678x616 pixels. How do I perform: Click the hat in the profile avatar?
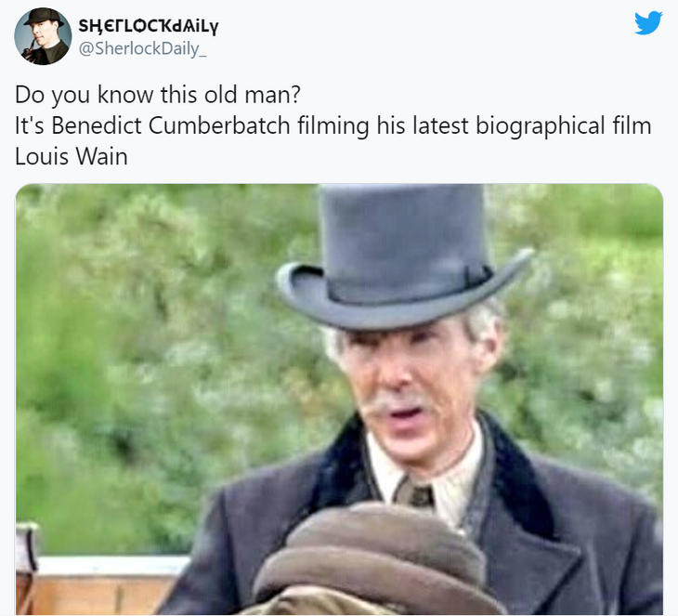pos(43,17)
